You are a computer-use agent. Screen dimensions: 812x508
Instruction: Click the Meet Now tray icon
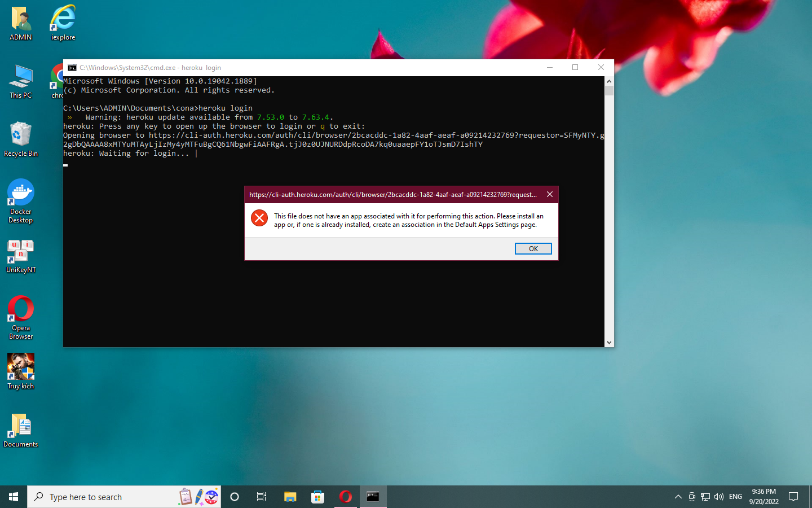[x=692, y=497]
